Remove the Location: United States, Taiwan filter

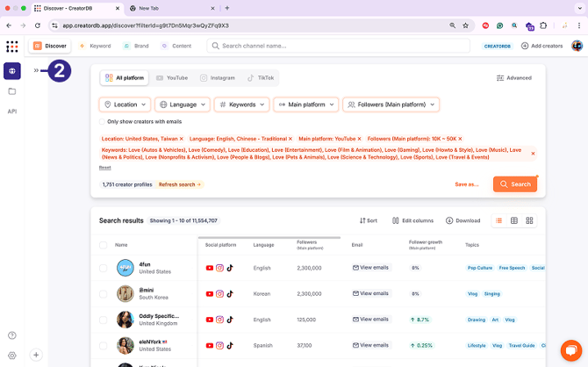(182, 139)
